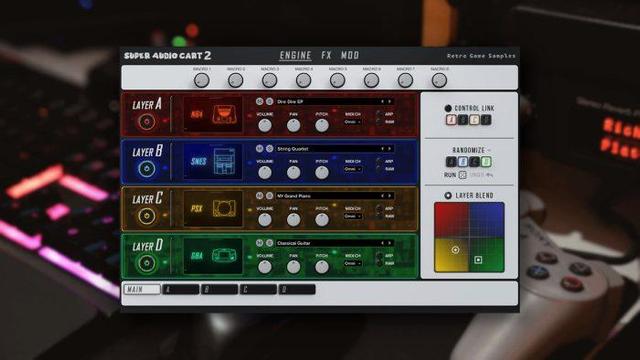Toggle Randomize for layer B
The height and width of the screenshot is (360, 640).
point(463,162)
